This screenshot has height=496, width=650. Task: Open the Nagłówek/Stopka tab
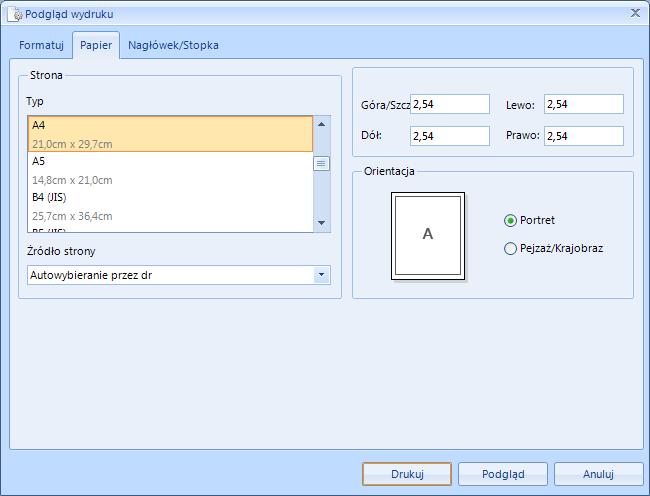click(x=173, y=45)
